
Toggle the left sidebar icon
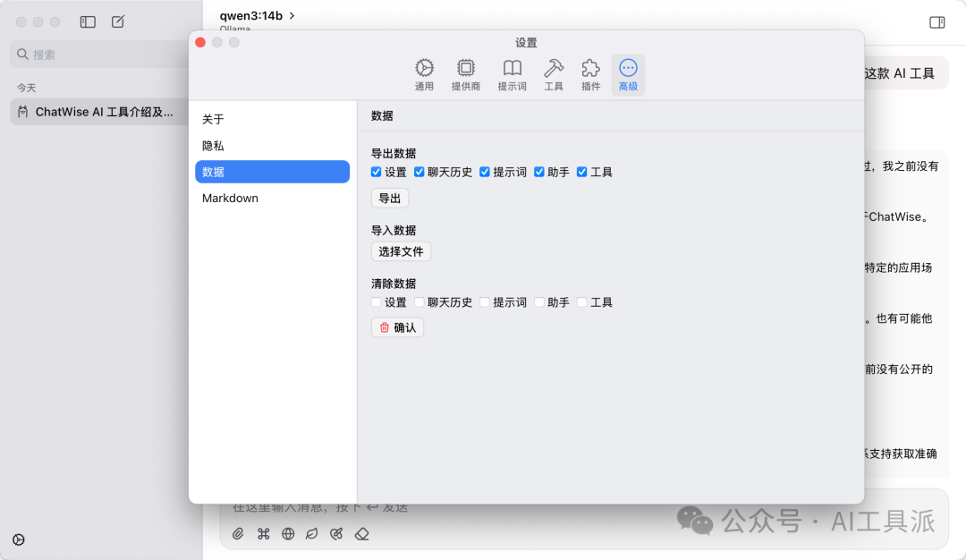click(x=88, y=21)
